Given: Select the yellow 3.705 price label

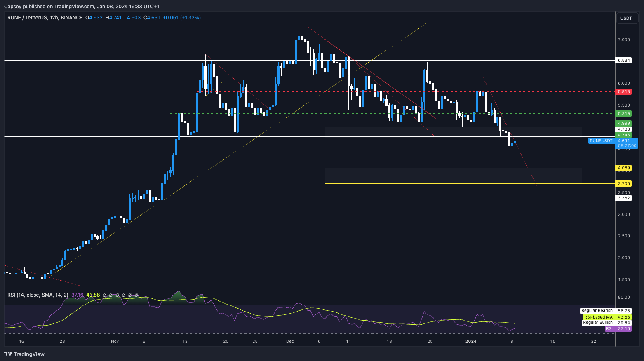Looking at the screenshot, I should pos(624,184).
